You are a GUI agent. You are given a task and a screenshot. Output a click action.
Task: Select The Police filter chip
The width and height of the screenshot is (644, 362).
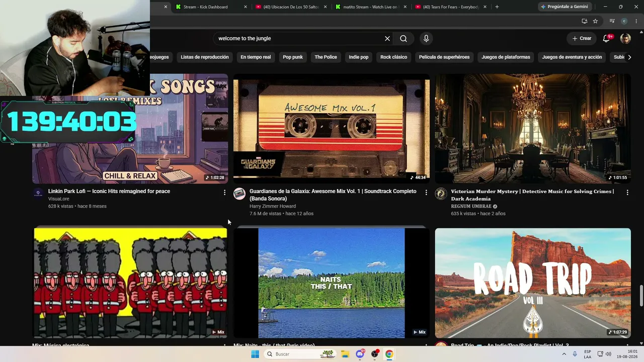click(x=326, y=57)
